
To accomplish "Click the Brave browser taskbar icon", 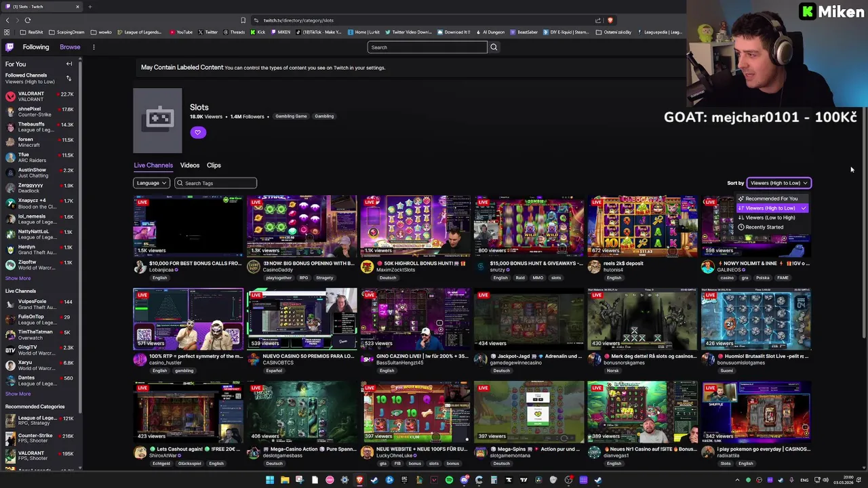I will point(359,480).
